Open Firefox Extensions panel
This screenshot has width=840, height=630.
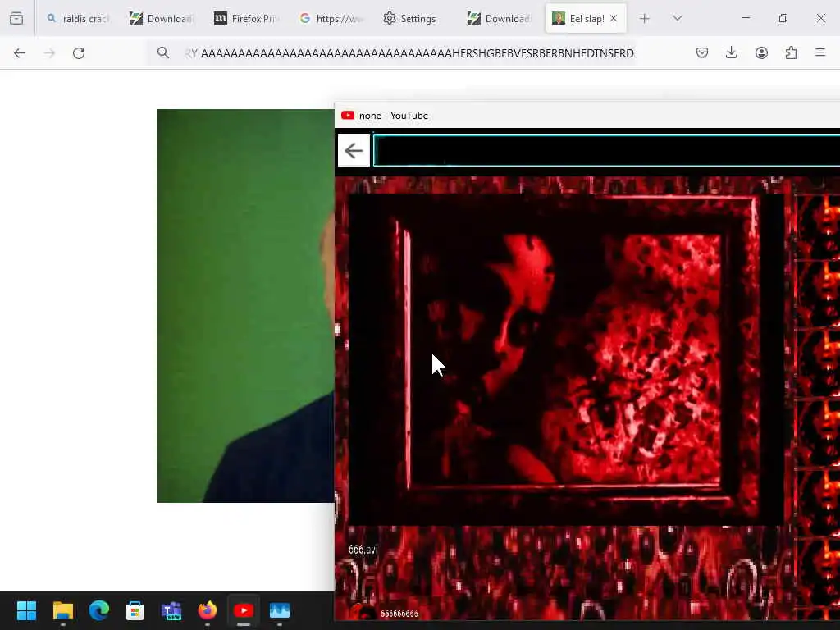(x=792, y=53)
